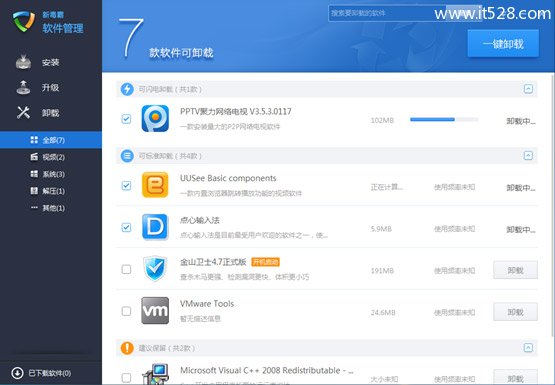Check the 金山卫士4.7正式版 checkbox

tap(126, 269)
